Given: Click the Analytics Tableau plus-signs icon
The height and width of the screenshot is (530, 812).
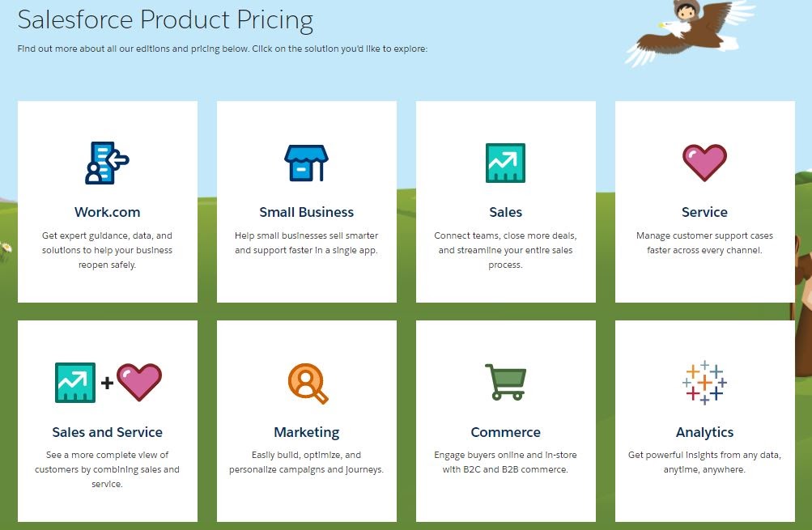Looking at the screenshot, I should [704, 382].
